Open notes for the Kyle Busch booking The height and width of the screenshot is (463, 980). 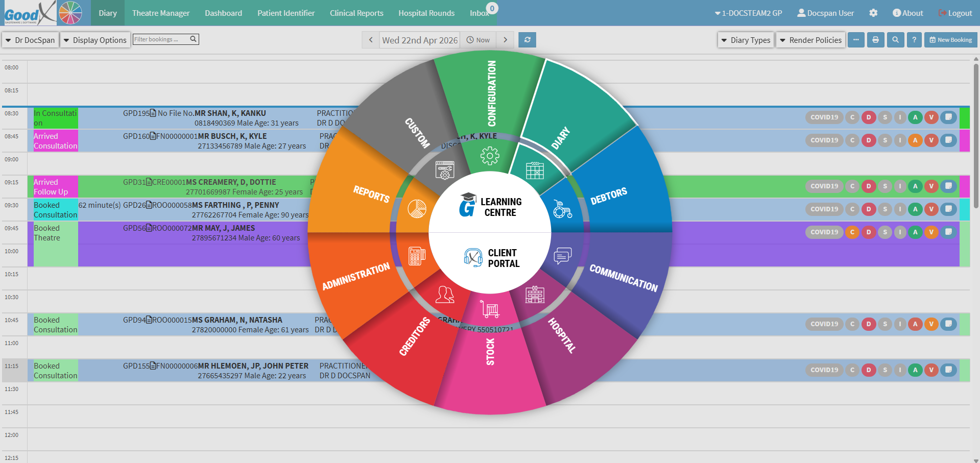(x=948, y=140)
